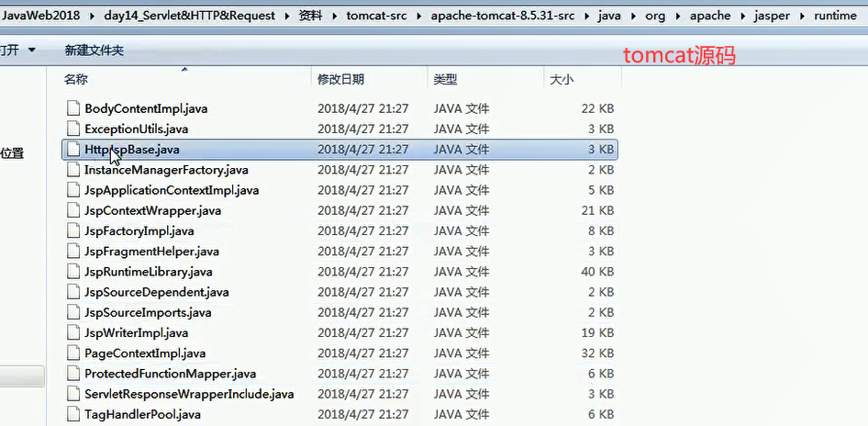Click the ServletResponseWrapperInclude.java file icon

pos(73,394)
